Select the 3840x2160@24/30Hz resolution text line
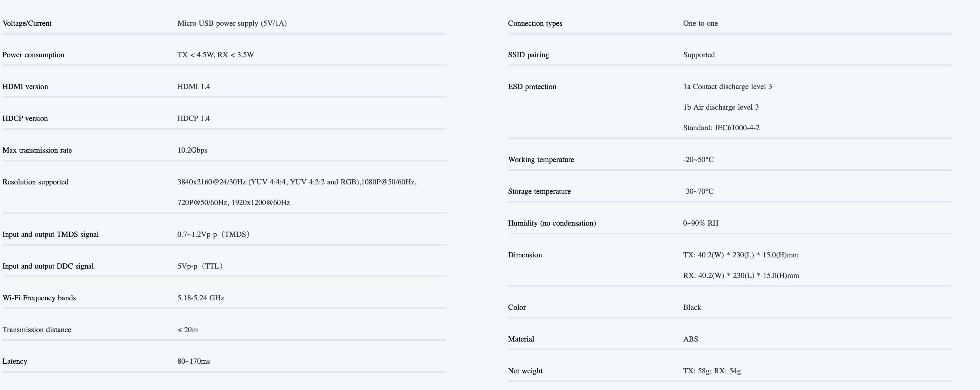This screenshot has height=390, width=980. 297,182
